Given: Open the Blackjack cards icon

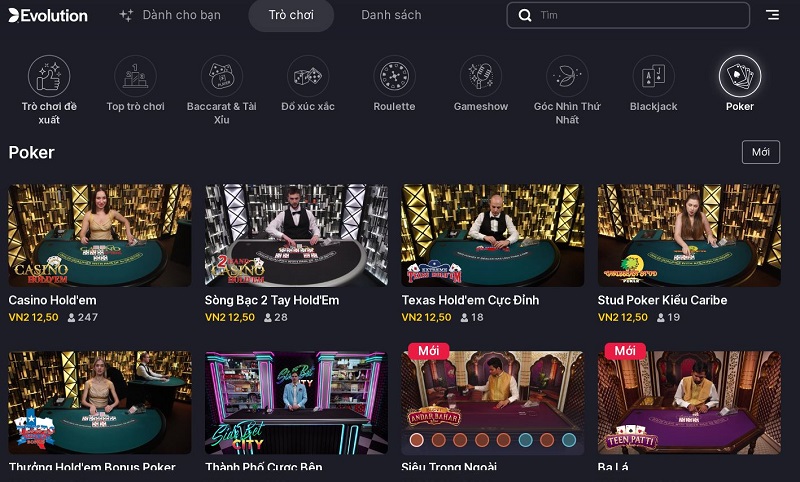Looking at the screenshot, I should 654,76.
